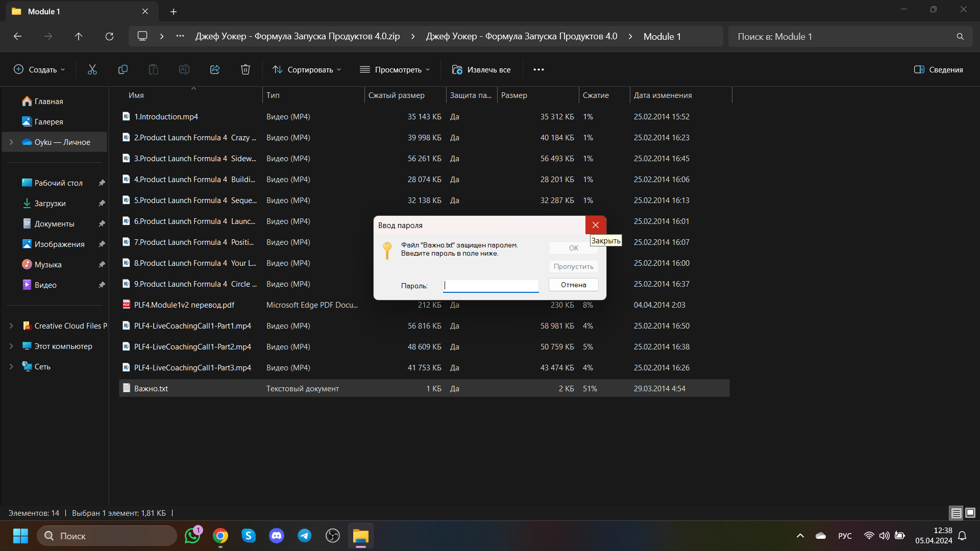Viewport: 980px width, 551px height.
Task: Delete the selected file with trash icon
Action: 246,69
